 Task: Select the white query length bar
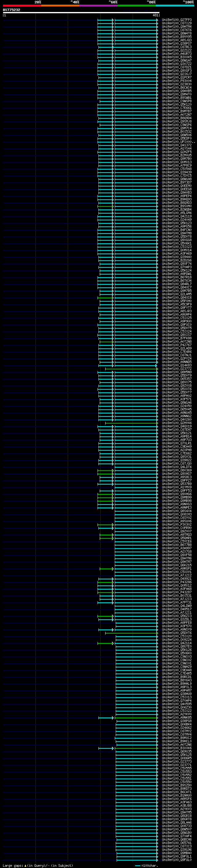click(81, 12)
